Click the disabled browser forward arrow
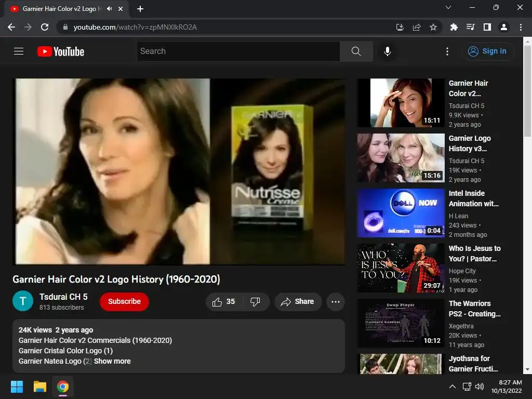Screen dimensions: 532x399 (x=28, y=27)
